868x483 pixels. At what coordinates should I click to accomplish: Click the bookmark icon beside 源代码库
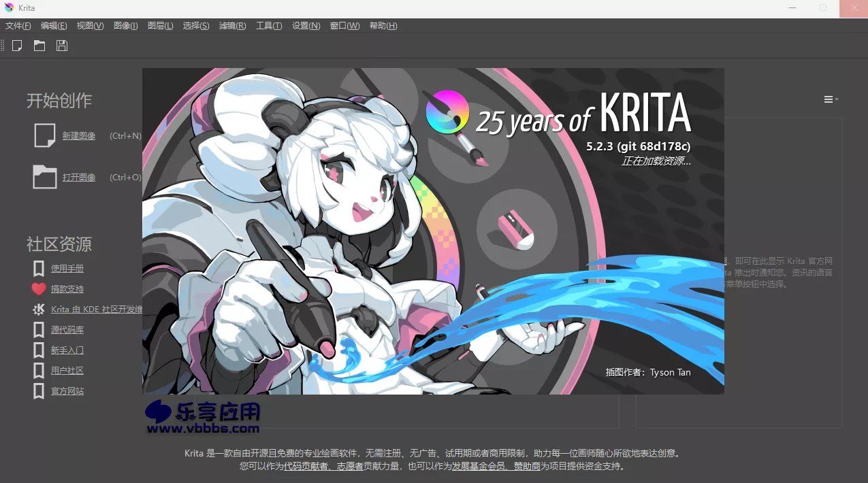point(38,329)
